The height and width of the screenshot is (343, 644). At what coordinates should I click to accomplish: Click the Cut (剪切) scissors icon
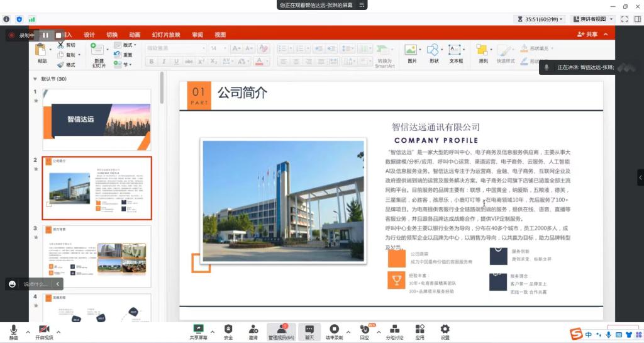click(61, 45)
